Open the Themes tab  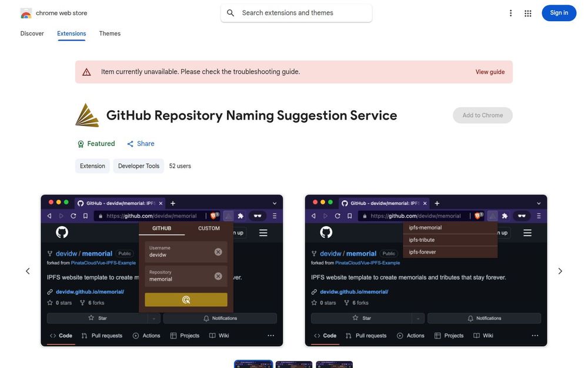pos(110,34)
